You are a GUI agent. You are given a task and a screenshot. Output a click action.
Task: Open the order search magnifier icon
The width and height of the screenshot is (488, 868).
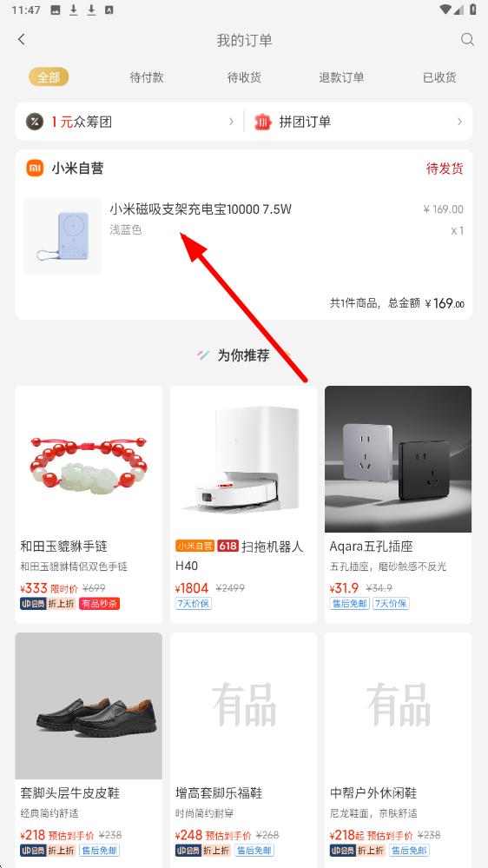pyautogui.click(x=467, y=39)
